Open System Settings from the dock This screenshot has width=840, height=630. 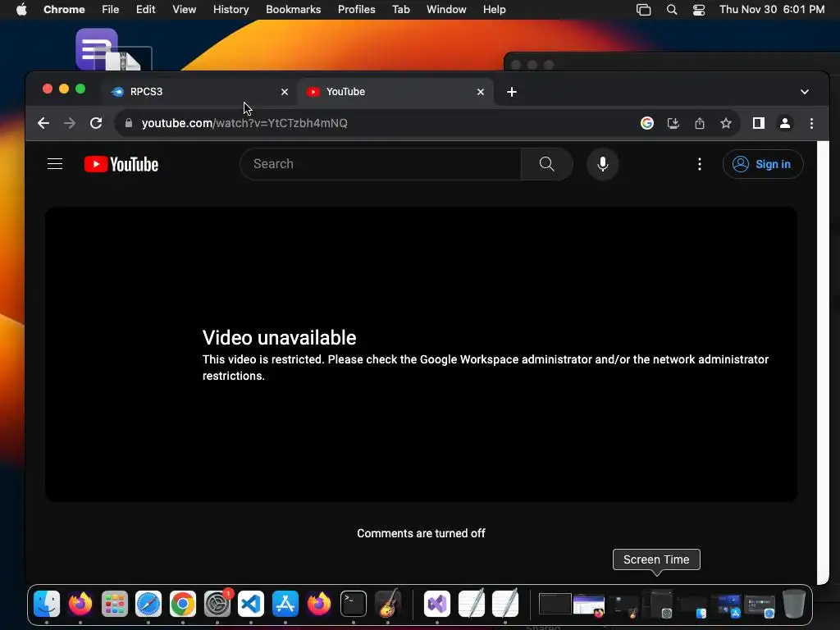(x=217, y=604)
